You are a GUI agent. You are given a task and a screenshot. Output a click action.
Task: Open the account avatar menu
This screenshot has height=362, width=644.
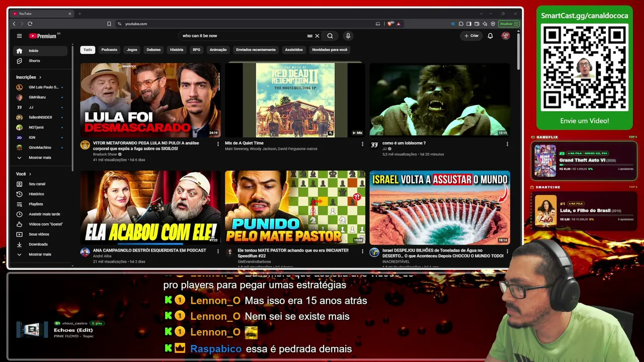(x=506, y=36)
